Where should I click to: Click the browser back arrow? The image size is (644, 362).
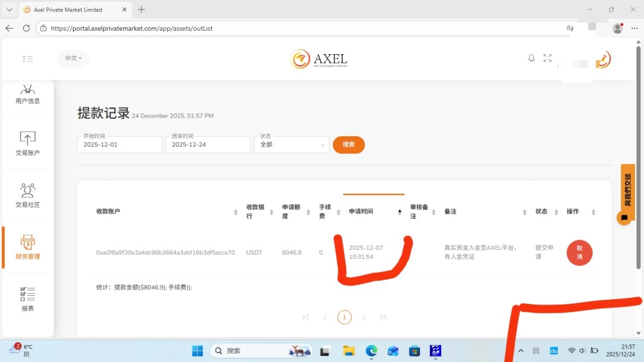(x=10, y=28)
